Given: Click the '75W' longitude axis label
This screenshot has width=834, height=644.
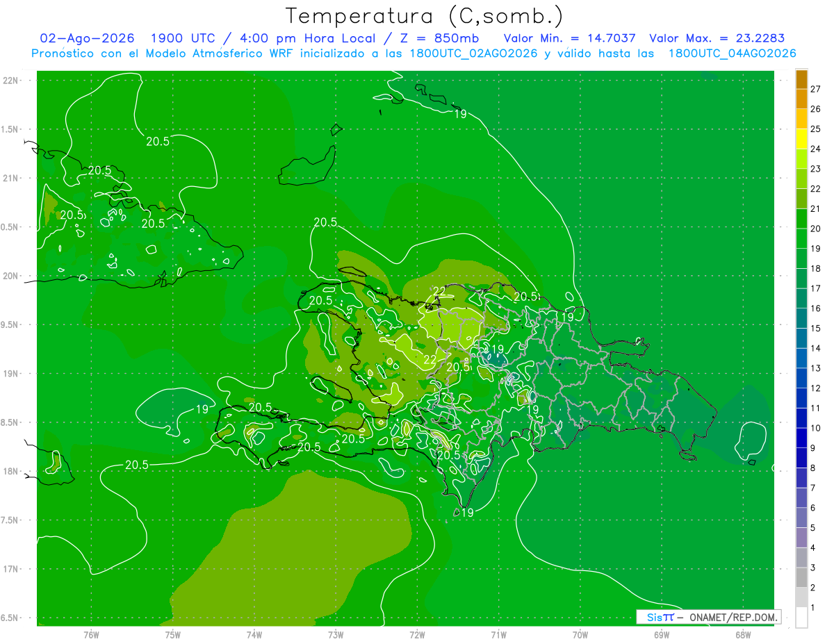Looking at the screenshot, I should (172, 635).
